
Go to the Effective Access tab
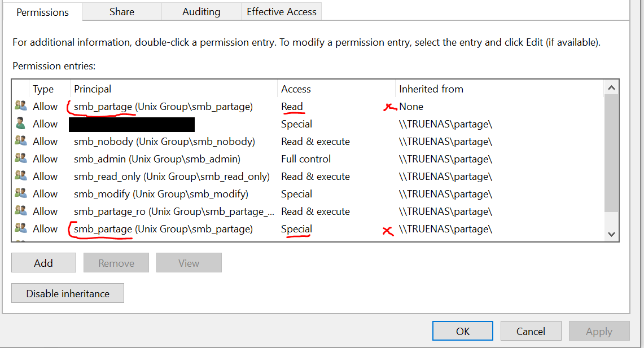coord(281,11)
